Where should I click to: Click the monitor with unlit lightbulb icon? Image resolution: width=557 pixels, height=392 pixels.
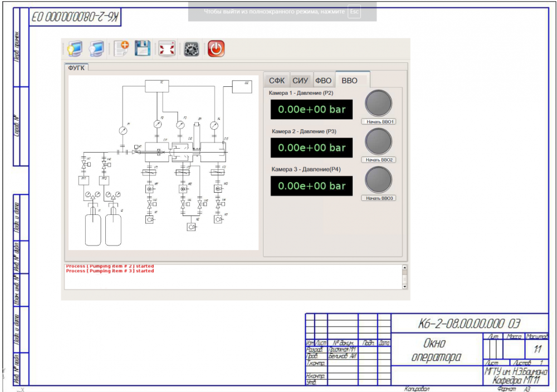point(97,49)
